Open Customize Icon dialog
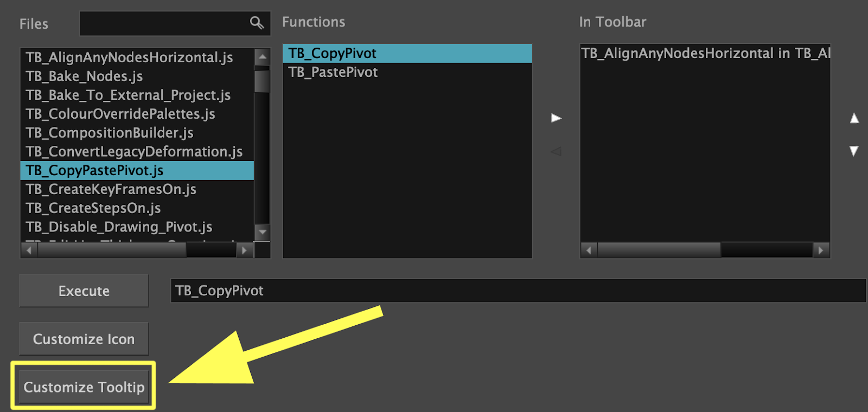The width and height of the screenshot is (868, 412). pos(84,339)
